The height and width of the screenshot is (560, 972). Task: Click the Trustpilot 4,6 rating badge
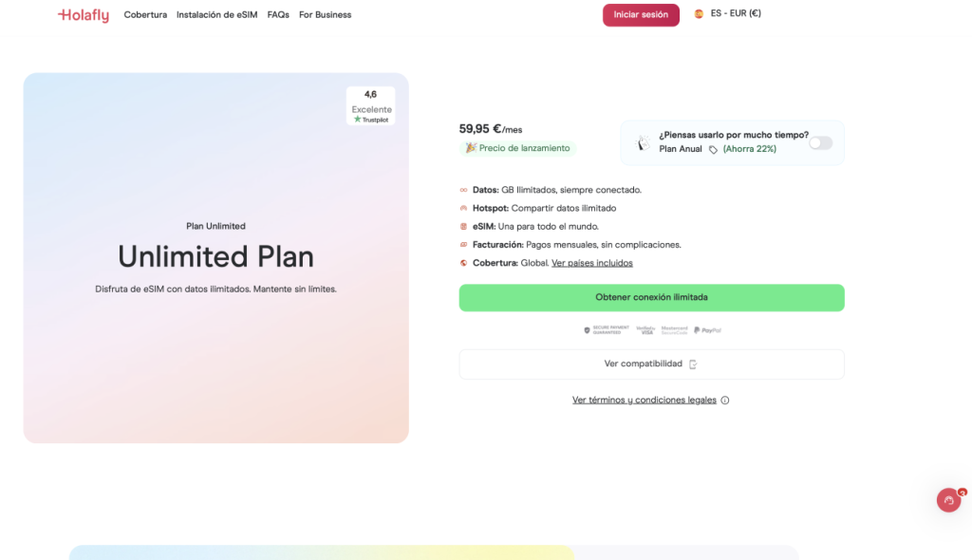click(x=370, y=104)
